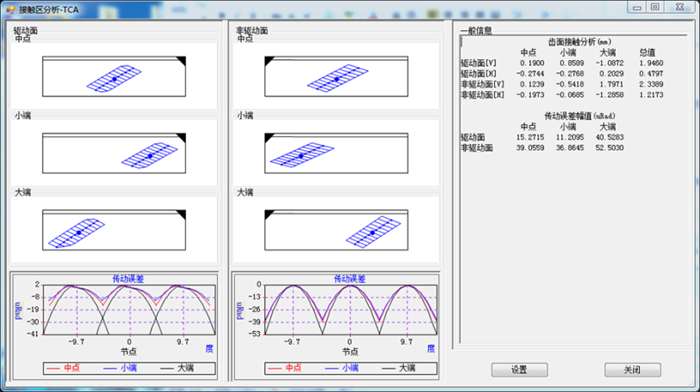
Task: Click the TCA window title bar icon
Action: point(10,9)
